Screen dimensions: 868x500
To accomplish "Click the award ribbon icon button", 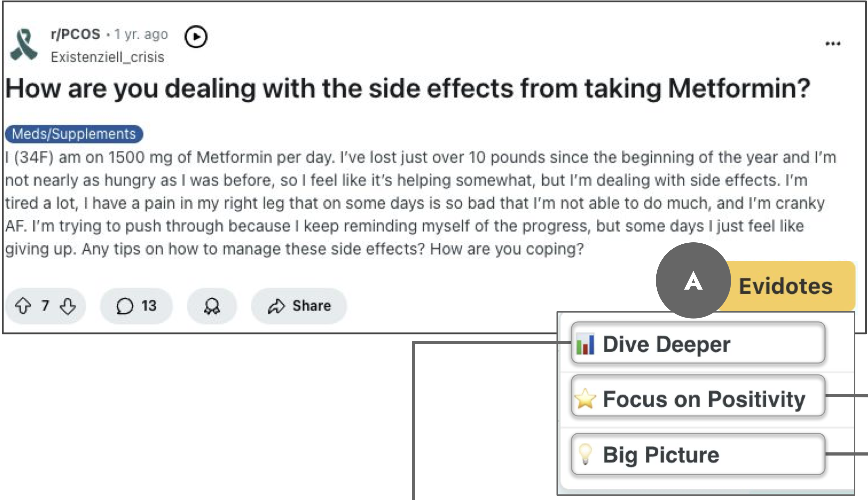I will point(212,306).
